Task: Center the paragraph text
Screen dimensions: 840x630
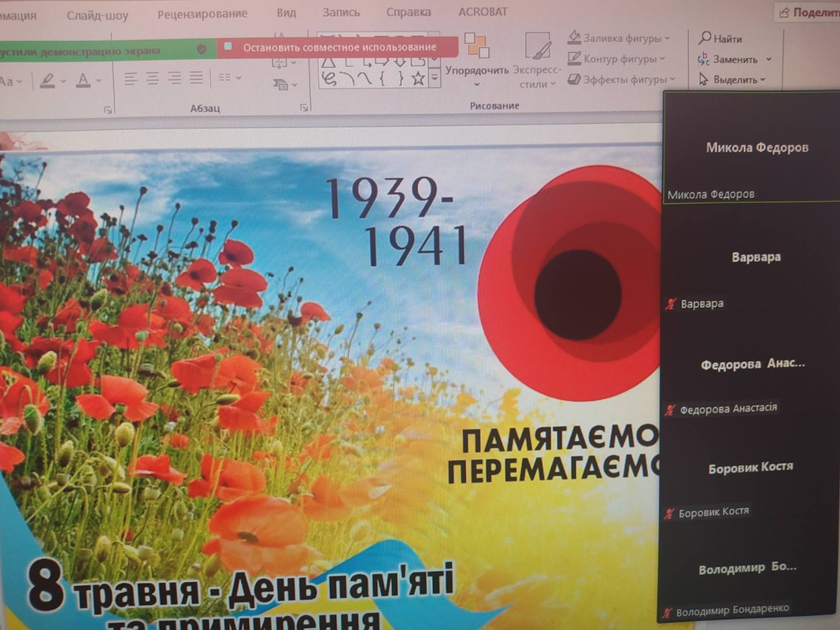Action: [x=152, y=80]
